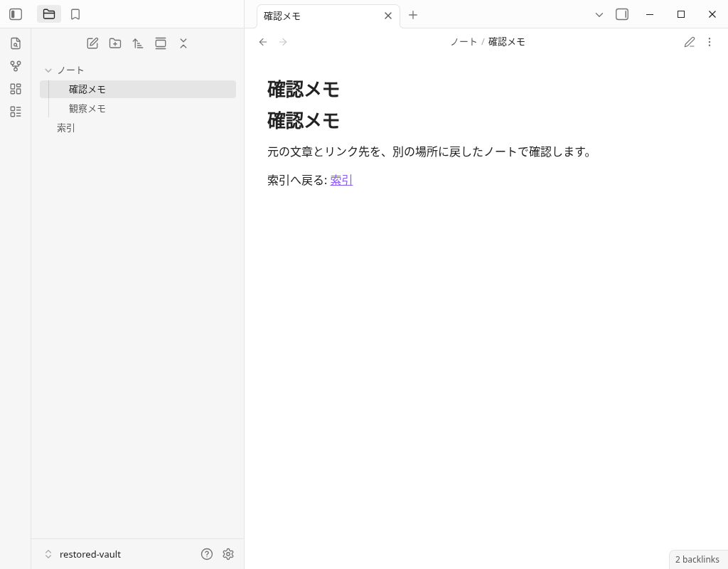The height and width of the screenshot is (569, 728).
Task: Maximize the Obsidian window
Action: 681,14
